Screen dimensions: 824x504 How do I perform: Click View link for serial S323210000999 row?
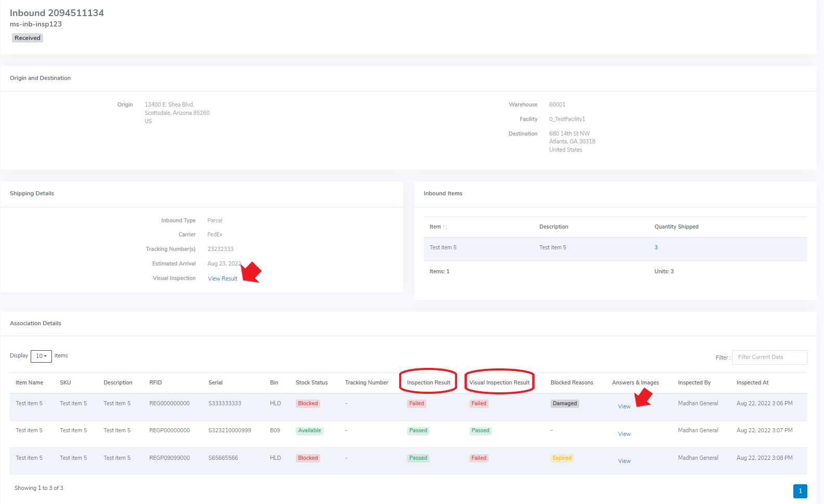coord(624,434)
